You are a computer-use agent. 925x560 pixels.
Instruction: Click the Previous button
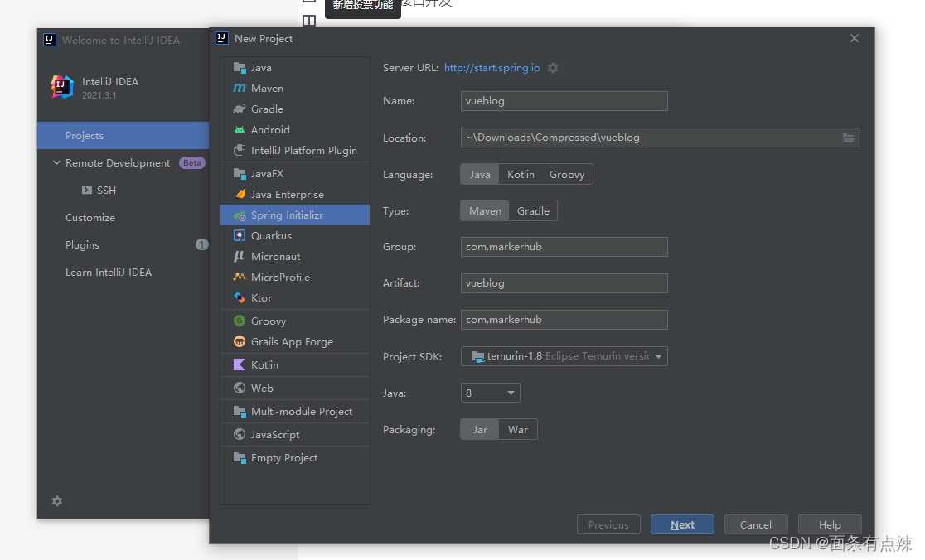tap(609, 524)
